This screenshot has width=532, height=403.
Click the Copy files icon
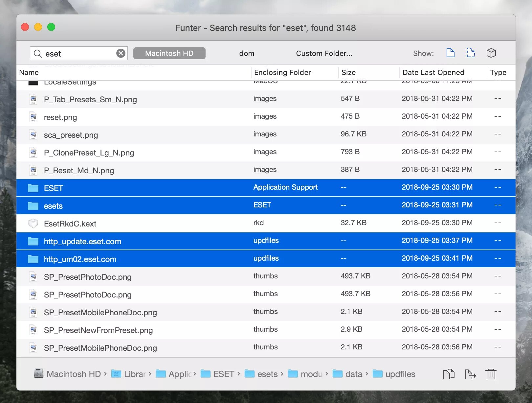[449, 374]
